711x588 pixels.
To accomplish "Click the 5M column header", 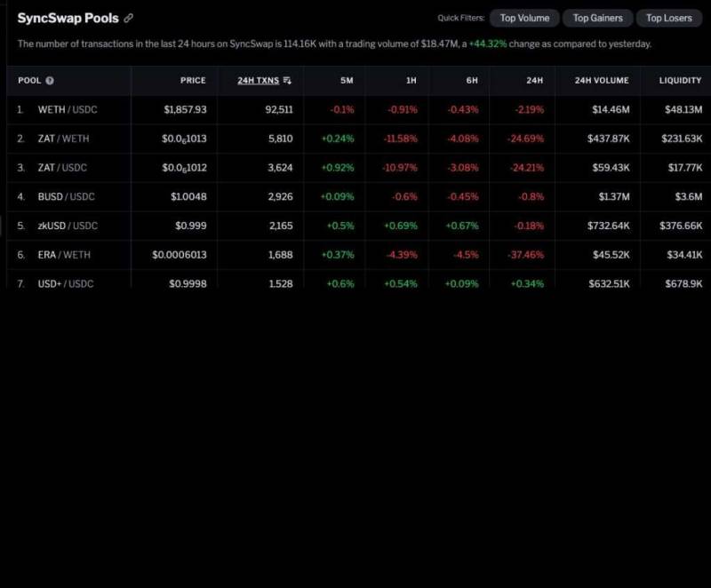I will [347, 81].
